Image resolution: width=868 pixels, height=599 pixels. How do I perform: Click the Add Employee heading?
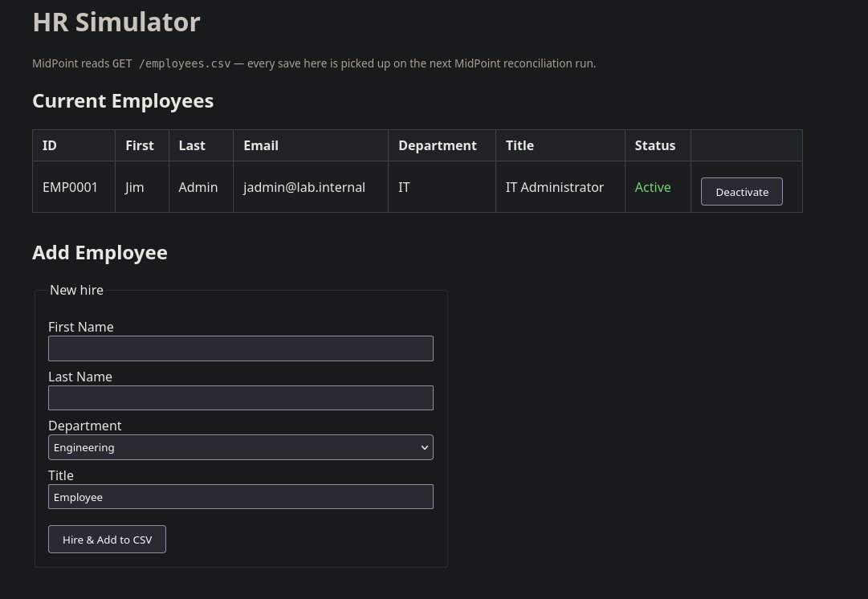click(100, 252)
